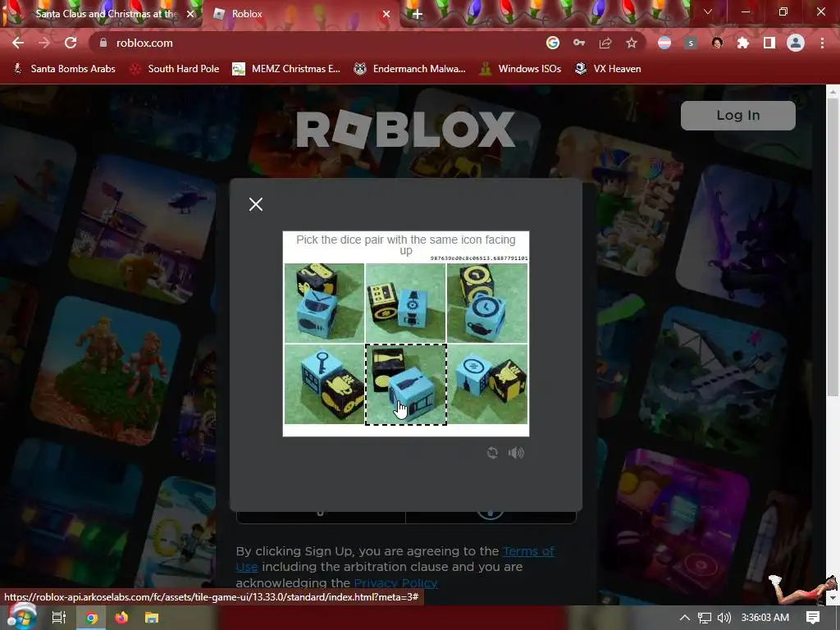This screenshot has height=630, width=840.
Task: Click the avatar face extension icon
Action: [717, 43]
